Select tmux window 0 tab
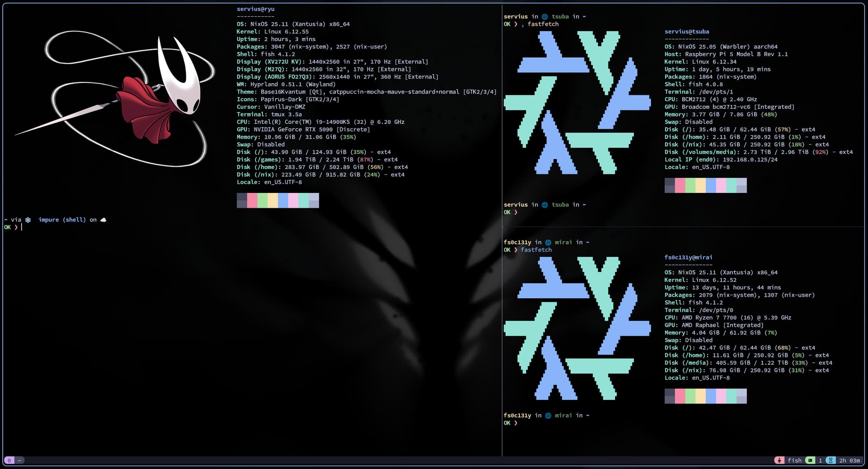Image resolution: width=868 pixels, height=469 pixels. (x=9, y=460)
